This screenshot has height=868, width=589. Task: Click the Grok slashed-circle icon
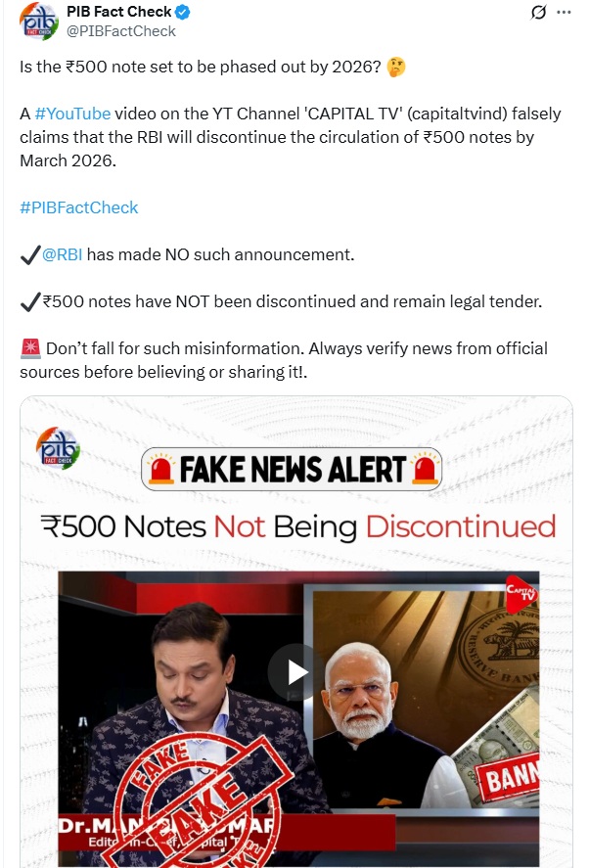(538, 12)
